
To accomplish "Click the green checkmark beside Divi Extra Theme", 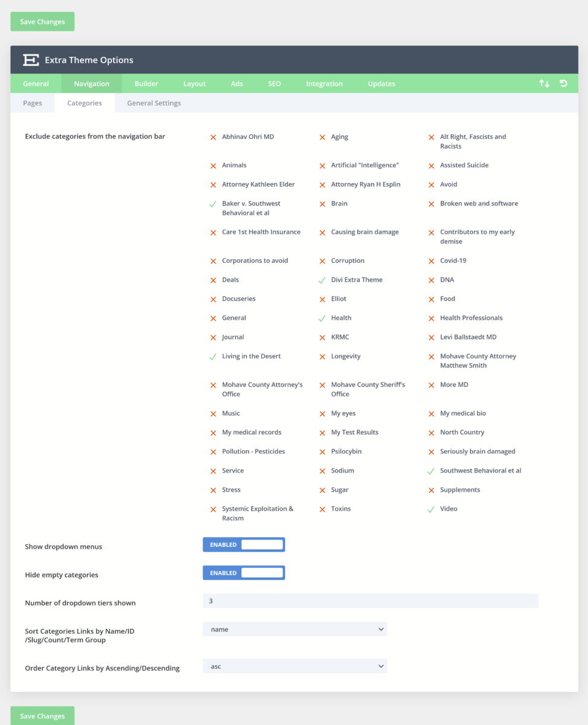I will pos(321,279).
